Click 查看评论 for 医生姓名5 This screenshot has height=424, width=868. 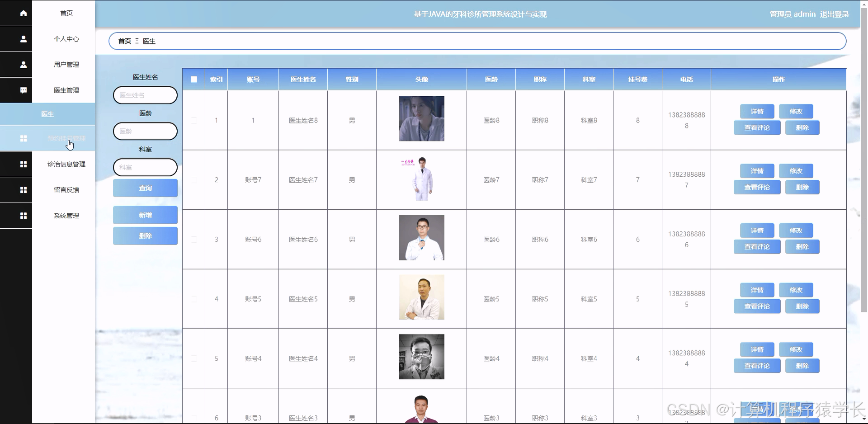757,306
